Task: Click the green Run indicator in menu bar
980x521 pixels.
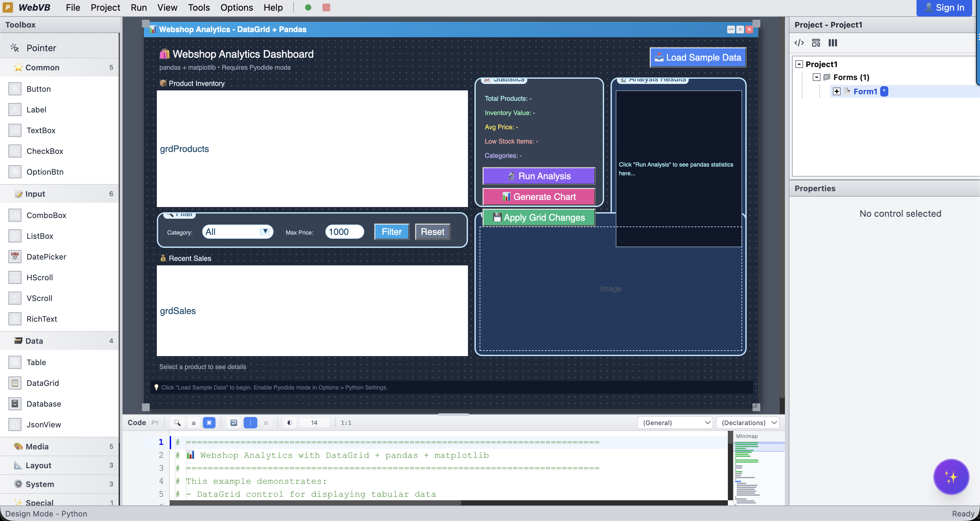Action: pyautogui.click(x=308, y=7)
